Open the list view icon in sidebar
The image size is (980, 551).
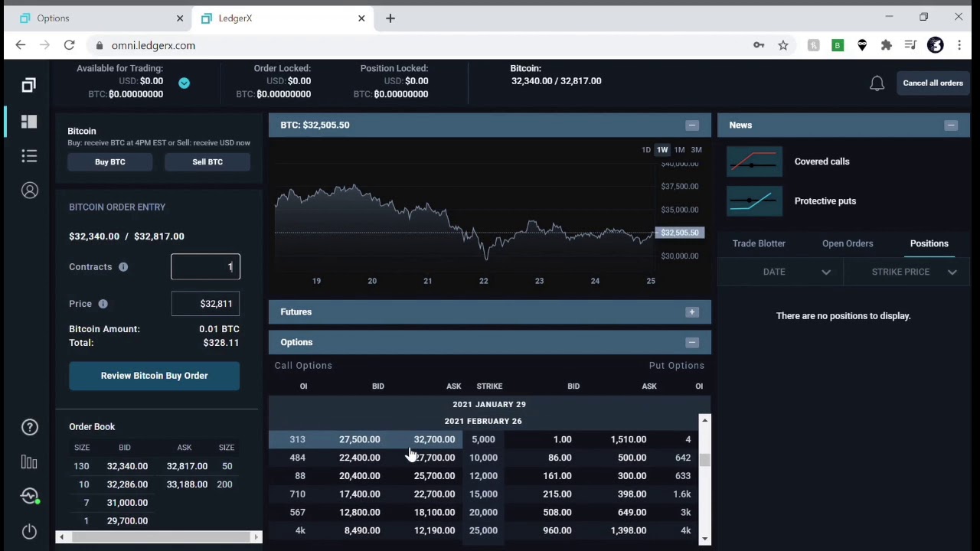[x=29, y=156]
